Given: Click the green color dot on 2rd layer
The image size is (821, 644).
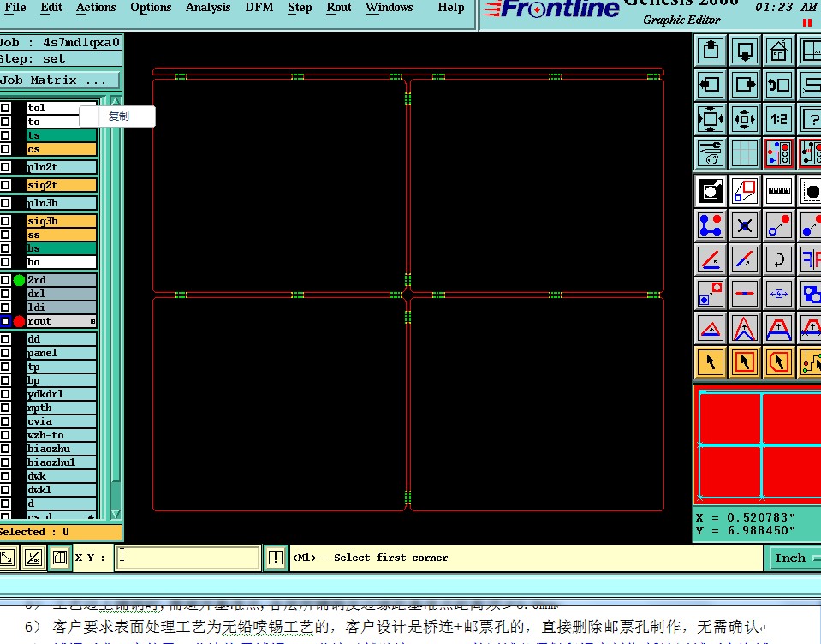Looking at the screenshot, I should point(20,280).
